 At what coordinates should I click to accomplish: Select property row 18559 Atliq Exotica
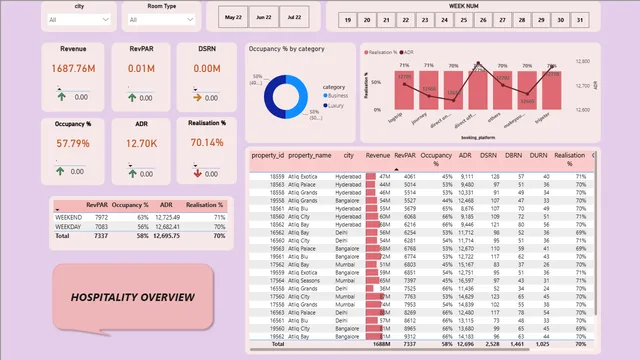coord(422,177)
